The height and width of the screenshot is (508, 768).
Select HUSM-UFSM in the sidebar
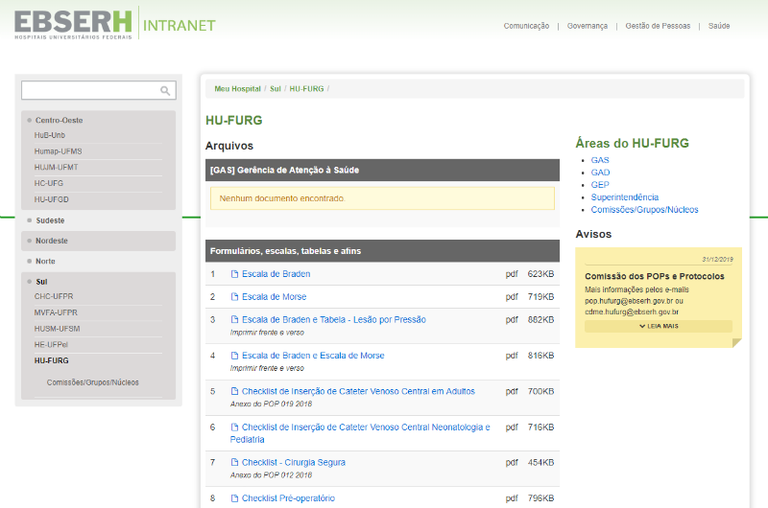point(56,328)
